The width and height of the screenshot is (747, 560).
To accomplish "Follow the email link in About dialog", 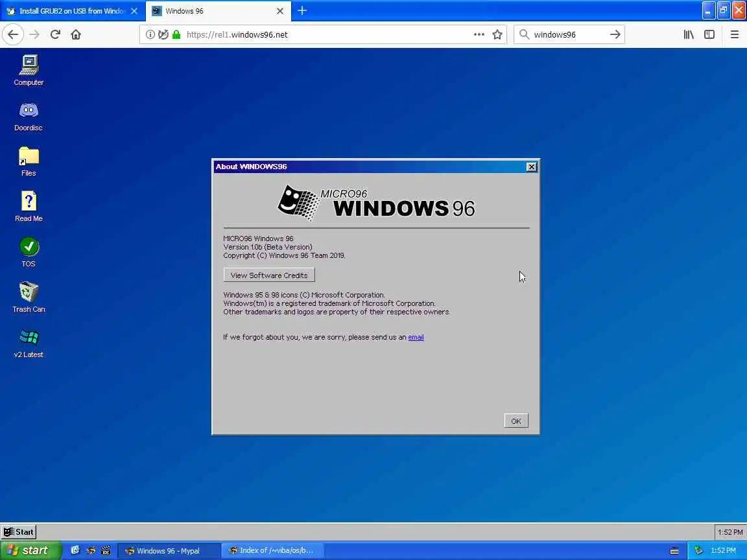I will point(416,337).
